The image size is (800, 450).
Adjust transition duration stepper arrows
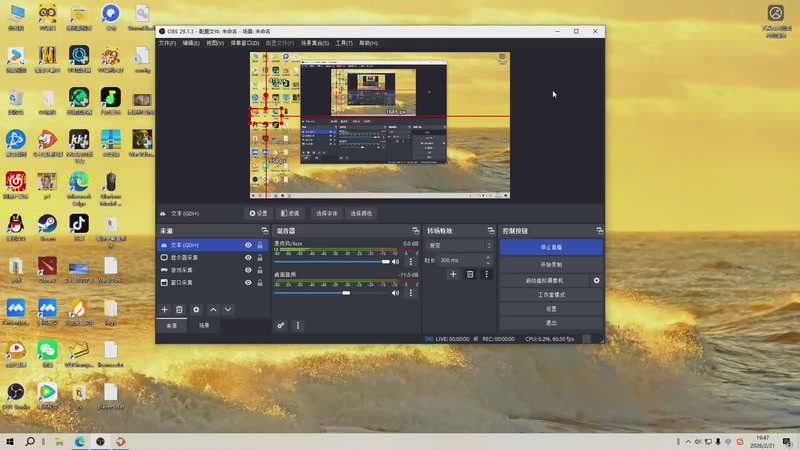pyautogui.click(x=488, y=260)
